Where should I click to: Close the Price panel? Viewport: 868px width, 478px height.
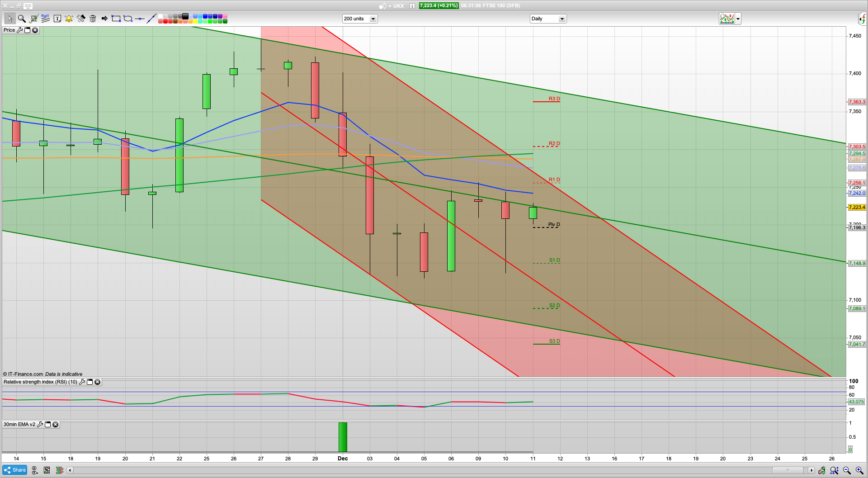35,30
